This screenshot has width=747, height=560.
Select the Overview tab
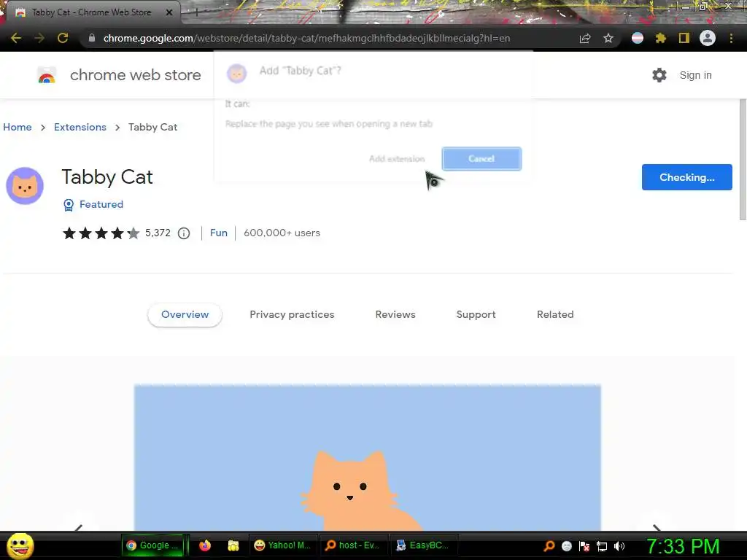click(185, 314)
